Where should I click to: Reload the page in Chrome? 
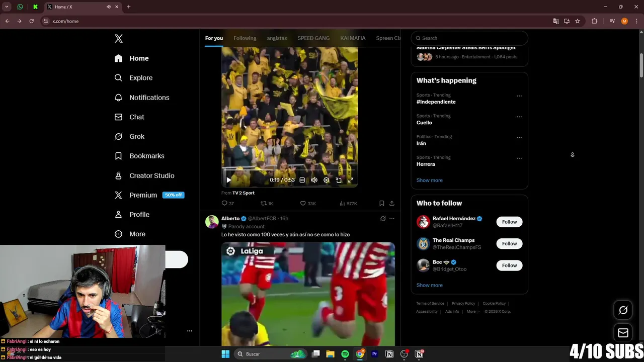coord(31,21)
